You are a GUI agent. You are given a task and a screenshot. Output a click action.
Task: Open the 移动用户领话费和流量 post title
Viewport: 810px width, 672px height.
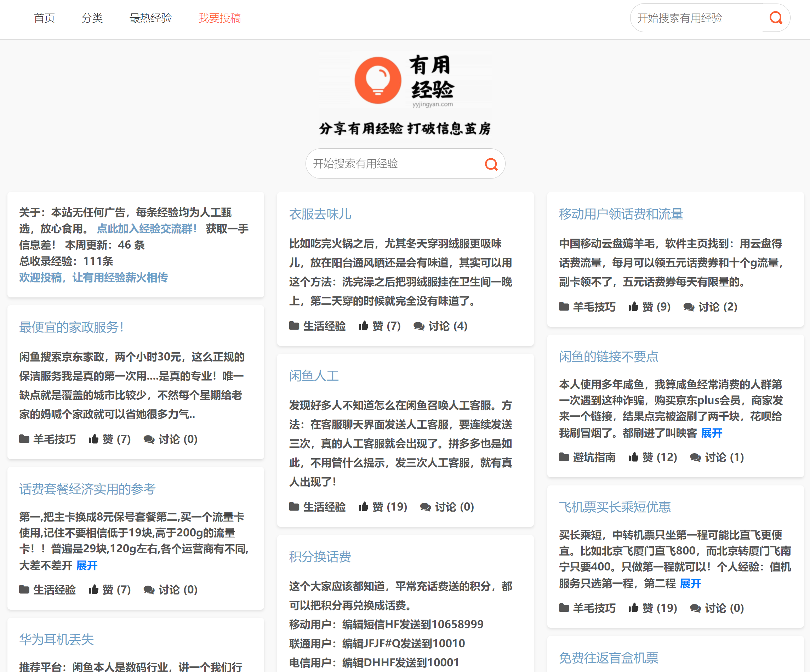pos(621,214)
